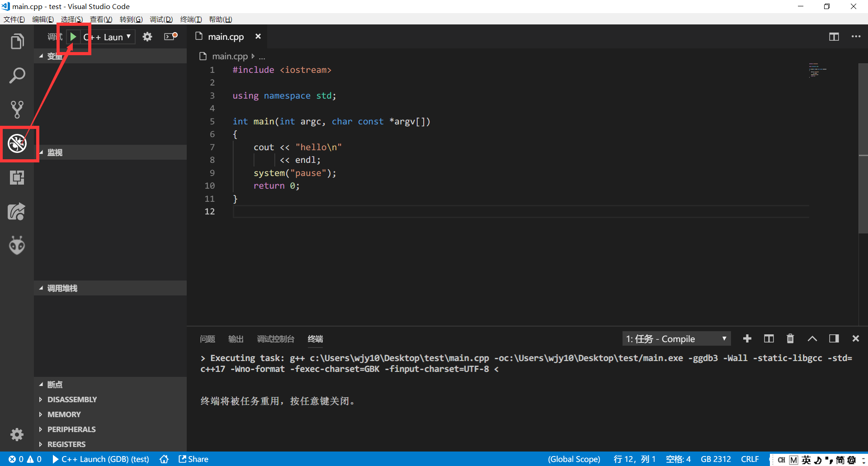The image size is (868, 466).
Task: Split the terminal pane
Action: click(769, 338)
